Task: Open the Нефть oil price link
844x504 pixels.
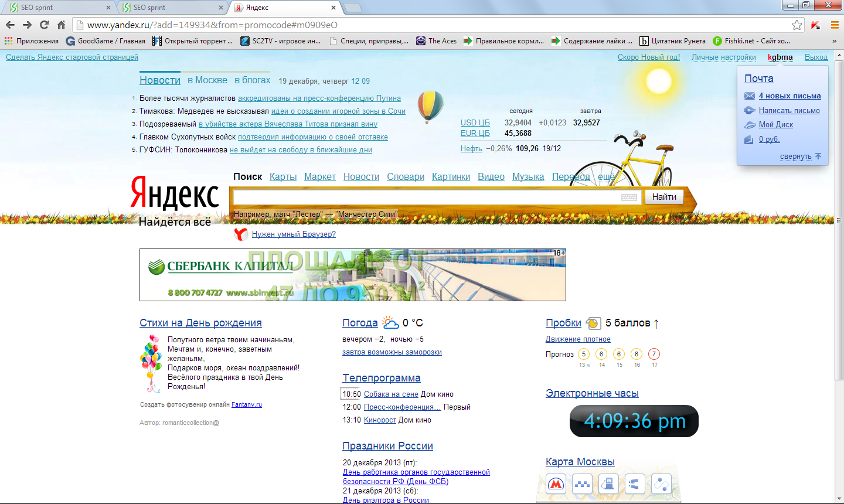Action: [x=471, y=148]
